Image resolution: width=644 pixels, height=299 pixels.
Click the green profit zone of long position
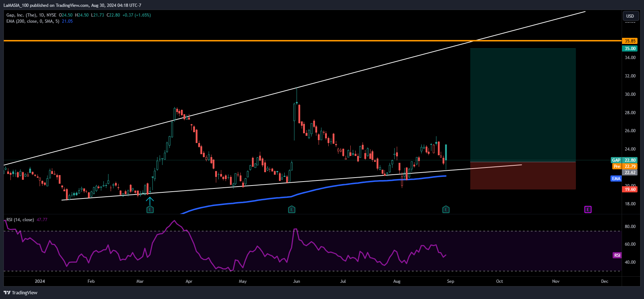point(523,105)
